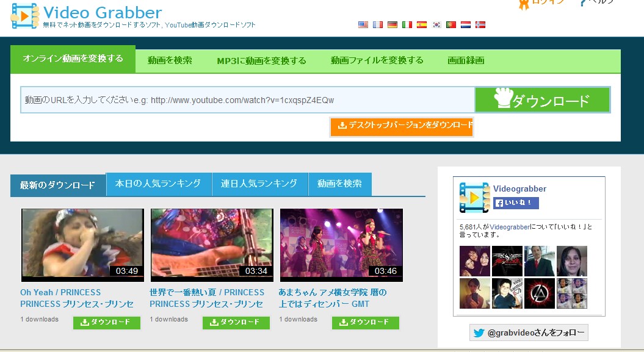
Task: Open the 世界で一番熱い夏 video title link
Action: [x=207, y=298]
